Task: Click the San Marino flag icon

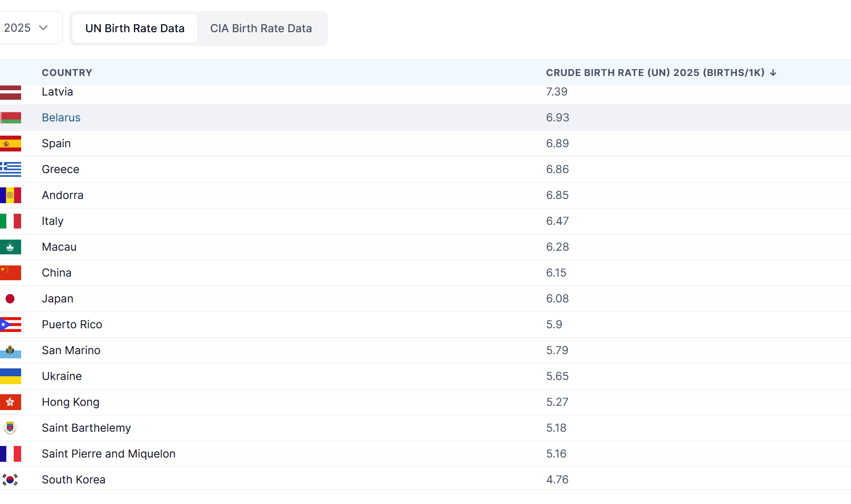Action: click(x=11, y=350)
